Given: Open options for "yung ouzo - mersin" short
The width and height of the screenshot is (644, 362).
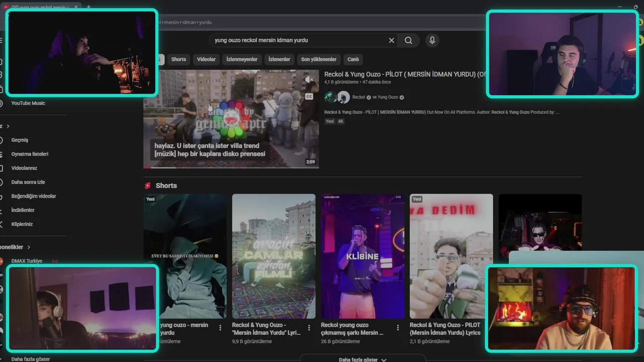Looking at the screenshot, I should (220, 327).
